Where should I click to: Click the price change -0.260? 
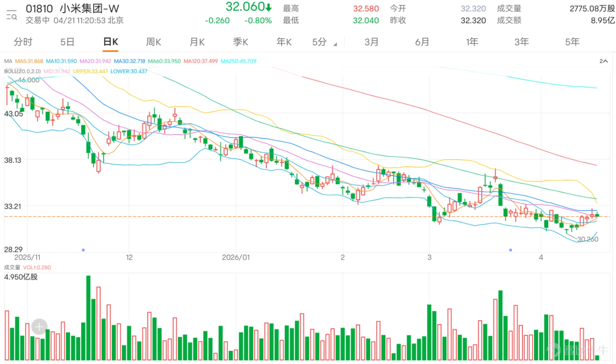(217, 20)
